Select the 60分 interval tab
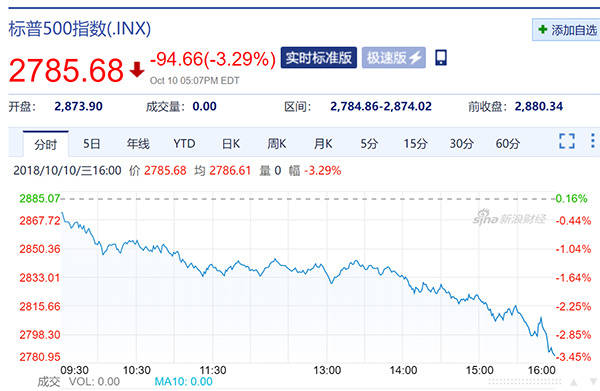The height and width of the screenshot is (391, 600). tap(508, 144)
